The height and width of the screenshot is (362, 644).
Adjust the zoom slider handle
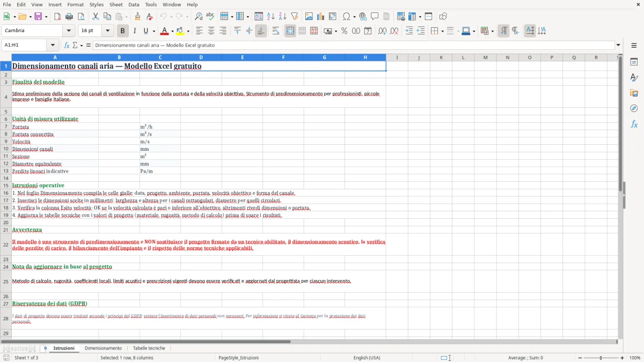[x=601, y=358]
